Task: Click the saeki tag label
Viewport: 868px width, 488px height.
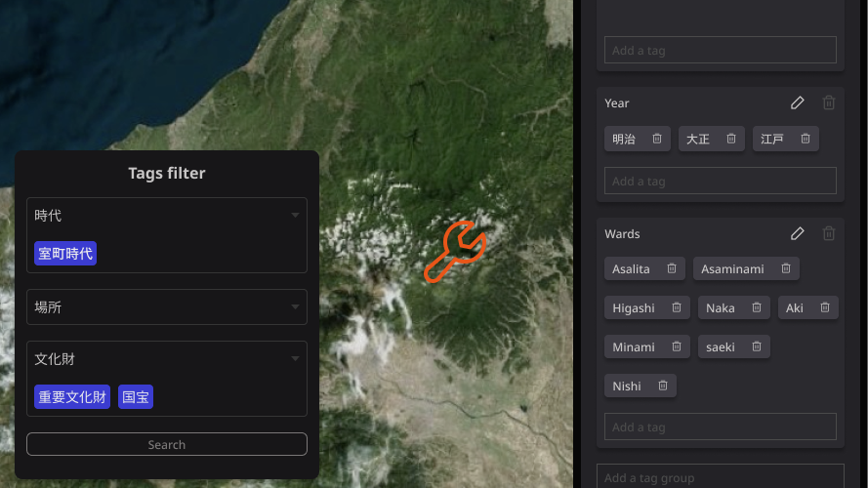Action: point(721,346)
